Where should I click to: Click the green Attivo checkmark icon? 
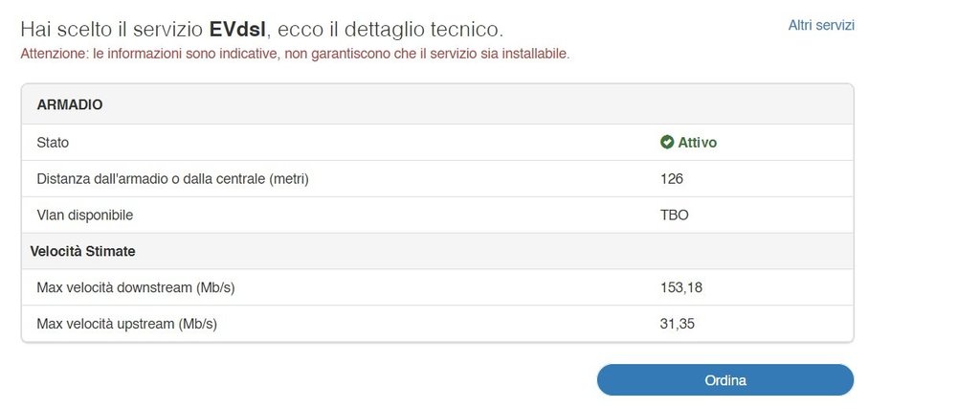click(667, 143)
